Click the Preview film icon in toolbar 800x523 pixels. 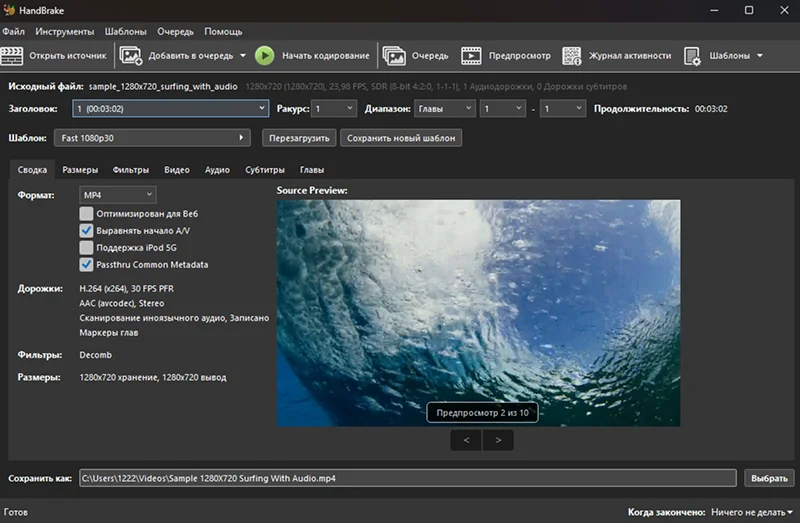(471, 56)
